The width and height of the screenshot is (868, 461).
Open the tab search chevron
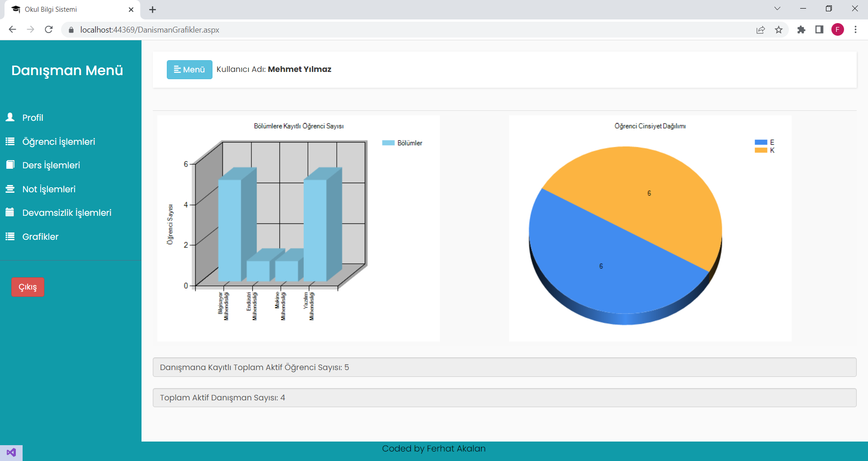pos(777,8)
